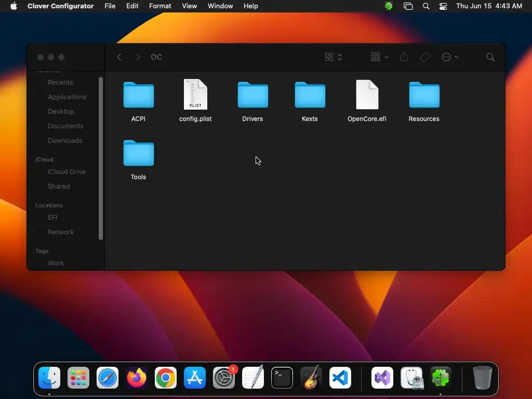Viewport: 532px width, 399px height.
Task: Open the Window menu
Action: point(220,6)
